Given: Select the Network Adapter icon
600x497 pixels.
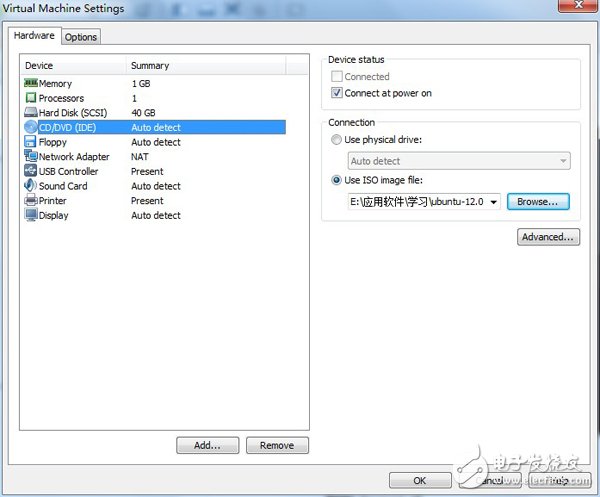Looking at the screenshot, I should (x=30, y=157).
